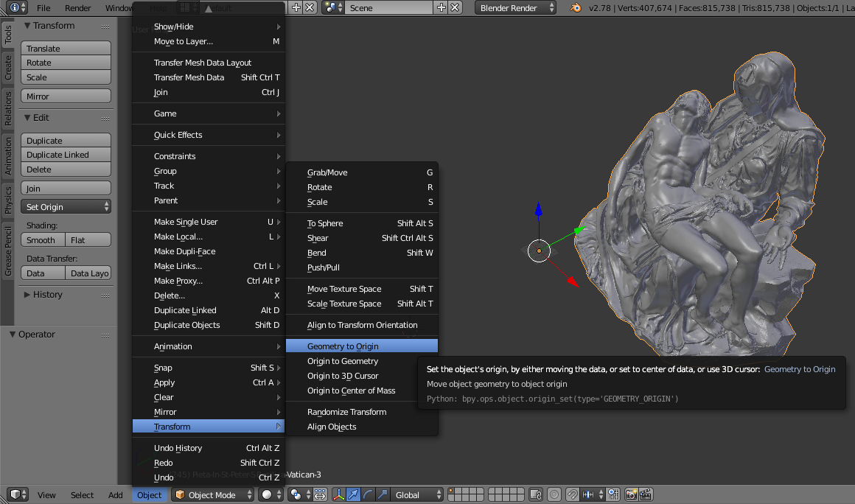
Task: Click the lock layers to scene icon
Action: [535, 494]
